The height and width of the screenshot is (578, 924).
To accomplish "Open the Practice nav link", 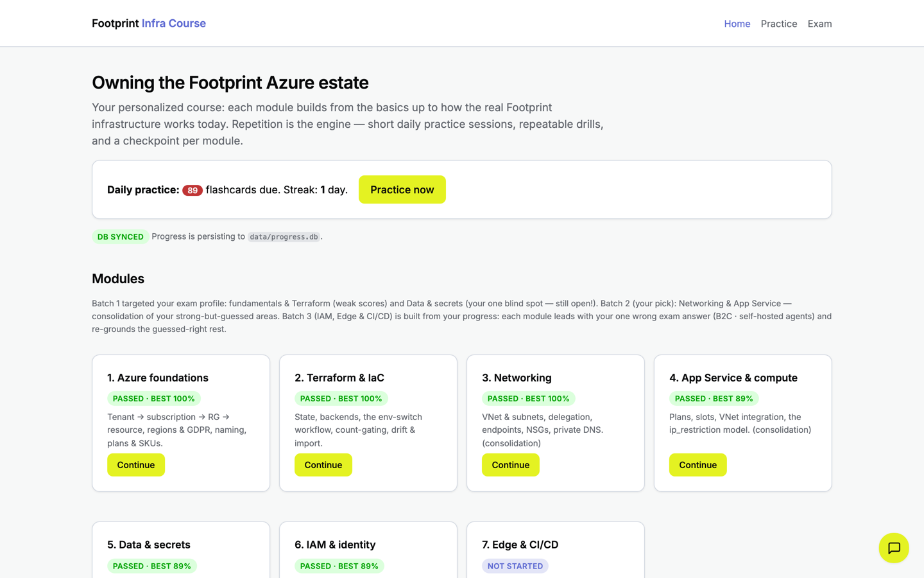I will 779,24.
